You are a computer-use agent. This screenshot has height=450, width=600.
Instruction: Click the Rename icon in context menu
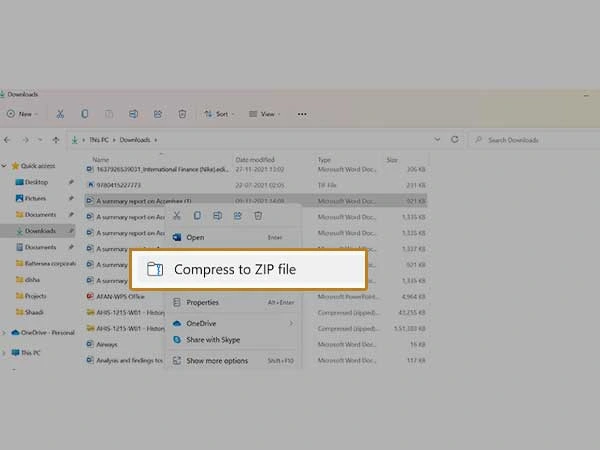tap(217, 215)
